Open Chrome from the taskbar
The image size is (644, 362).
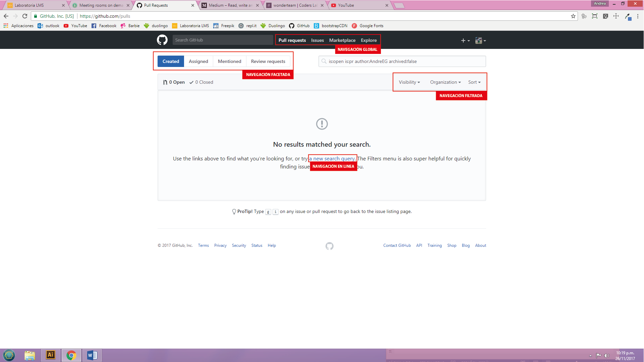tap(71, 355)
